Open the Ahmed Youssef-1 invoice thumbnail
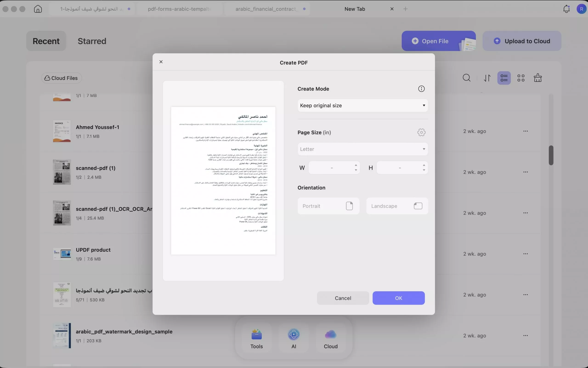Image resolution: width=588 pixels, height=368 pixels. 62,131
